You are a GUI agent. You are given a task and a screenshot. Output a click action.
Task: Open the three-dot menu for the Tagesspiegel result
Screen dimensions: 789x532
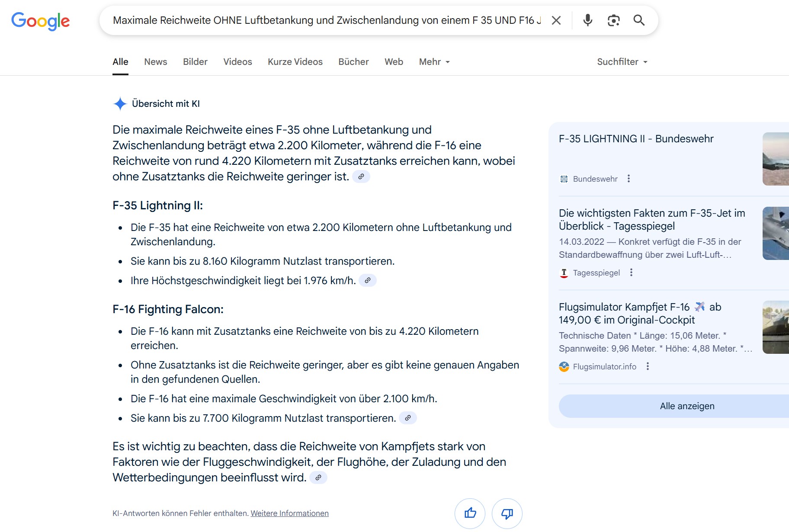point(631,272)
